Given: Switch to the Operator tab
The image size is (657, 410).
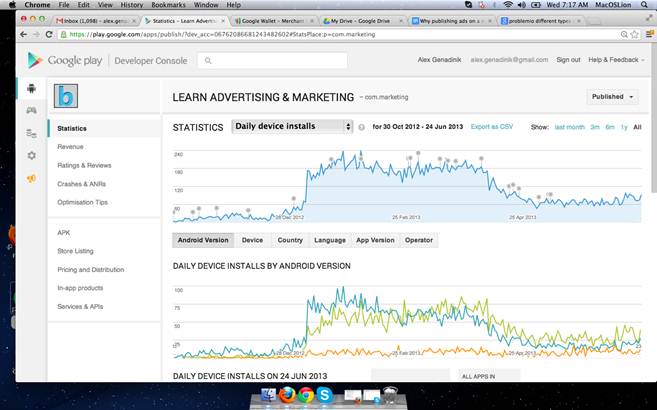Looking at the screenshot, I should point(419,240).
